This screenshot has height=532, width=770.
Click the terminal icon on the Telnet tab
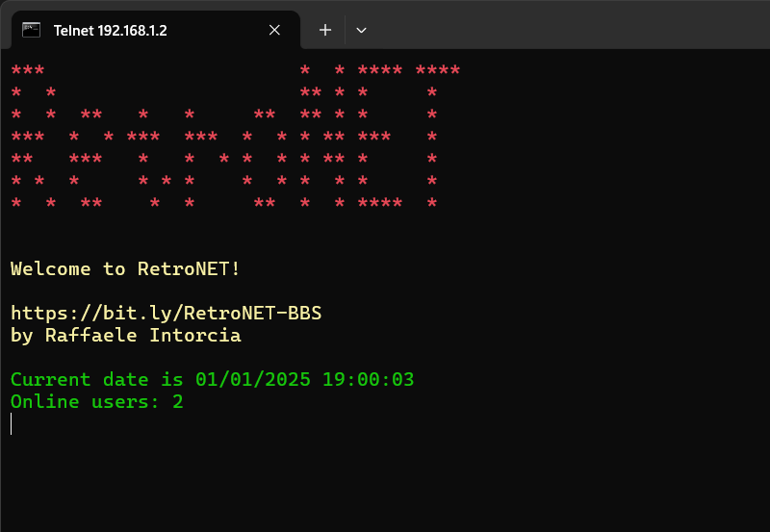32,30
